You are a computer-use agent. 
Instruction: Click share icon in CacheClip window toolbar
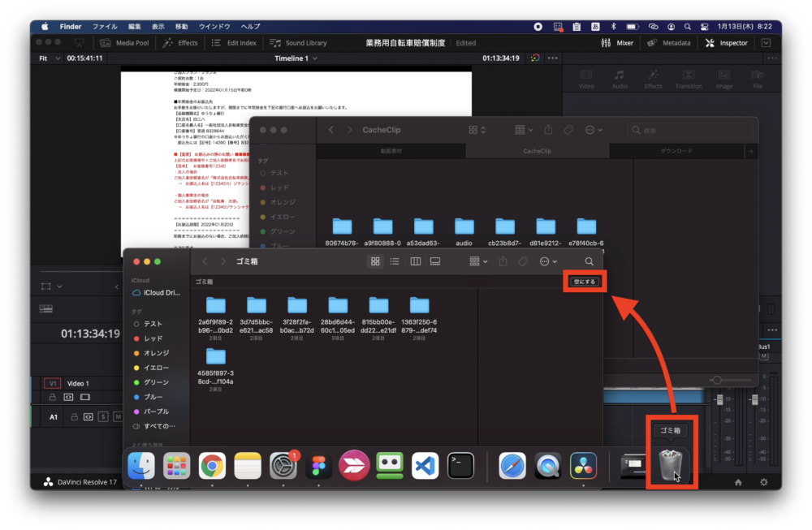[548, 130]
